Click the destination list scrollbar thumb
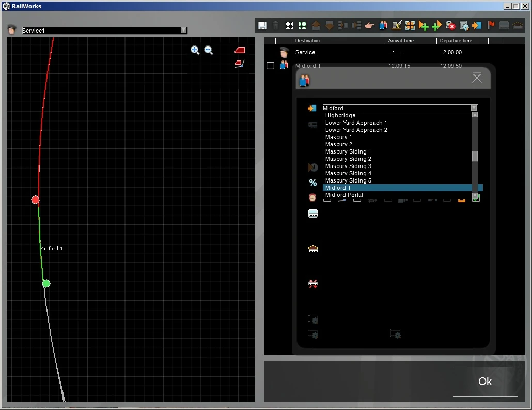The height and width of the screenshot is (410, 532). [475, 156]
